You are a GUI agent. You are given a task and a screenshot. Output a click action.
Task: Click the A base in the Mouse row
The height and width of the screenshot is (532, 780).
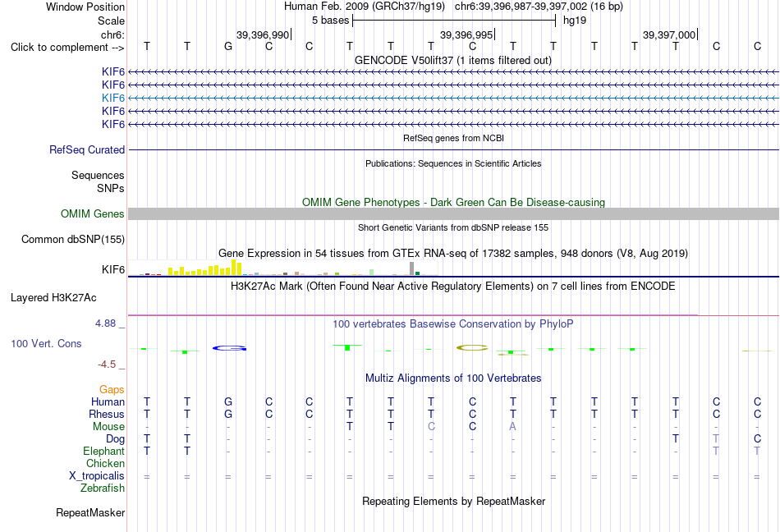pos(512,427)
